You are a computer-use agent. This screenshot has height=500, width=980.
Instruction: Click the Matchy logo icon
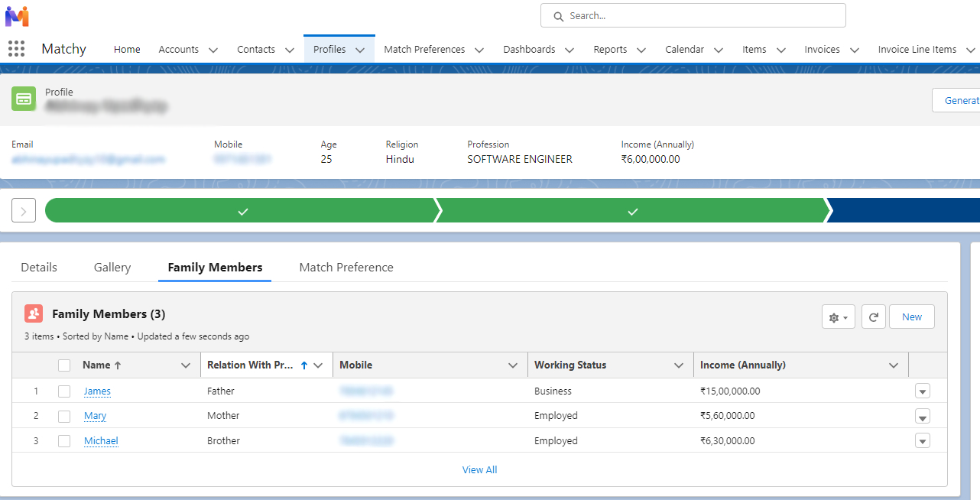coord(17,15)
